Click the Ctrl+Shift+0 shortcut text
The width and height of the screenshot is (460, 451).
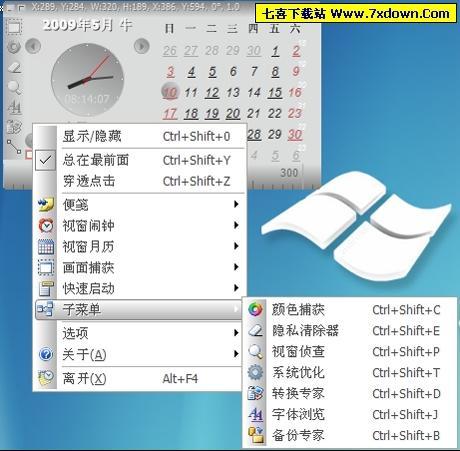click(x=196, y=136)
